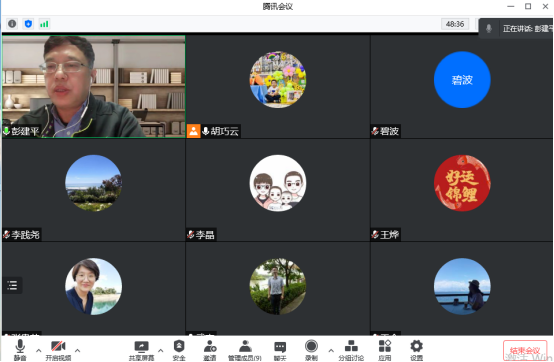Screen dimensions: 554x362
Task: Click the woman portrait avatar, bottom row
Action: (94, 286)
